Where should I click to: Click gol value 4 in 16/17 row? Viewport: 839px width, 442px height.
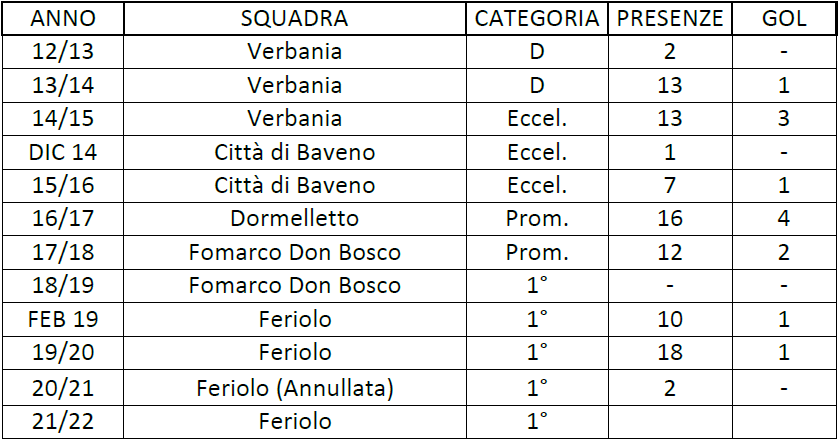(x=784, y=219)
